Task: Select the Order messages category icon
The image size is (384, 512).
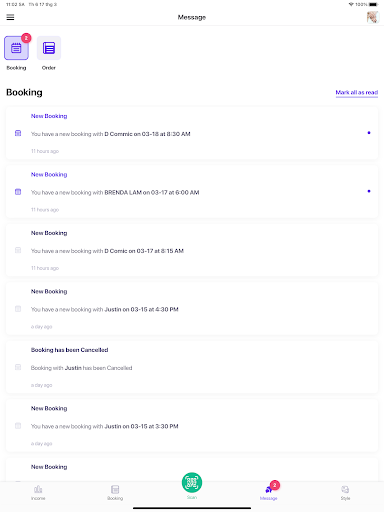Action: (49, 48)
